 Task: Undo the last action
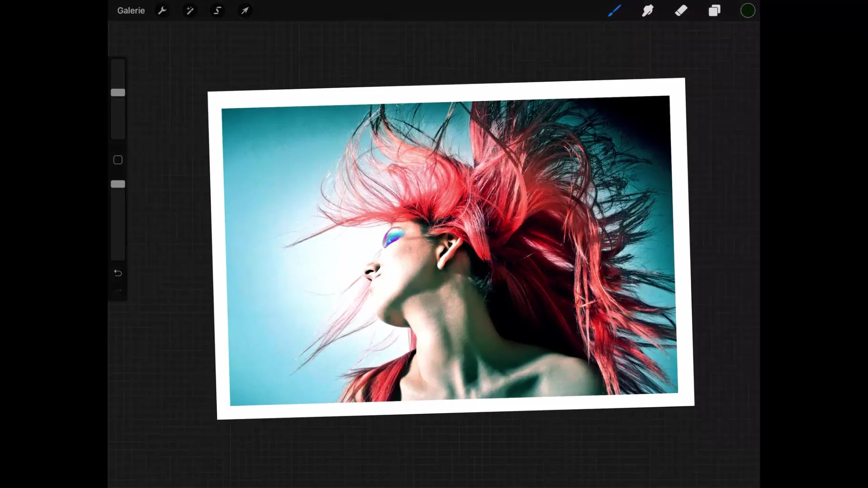coord(118,273)
